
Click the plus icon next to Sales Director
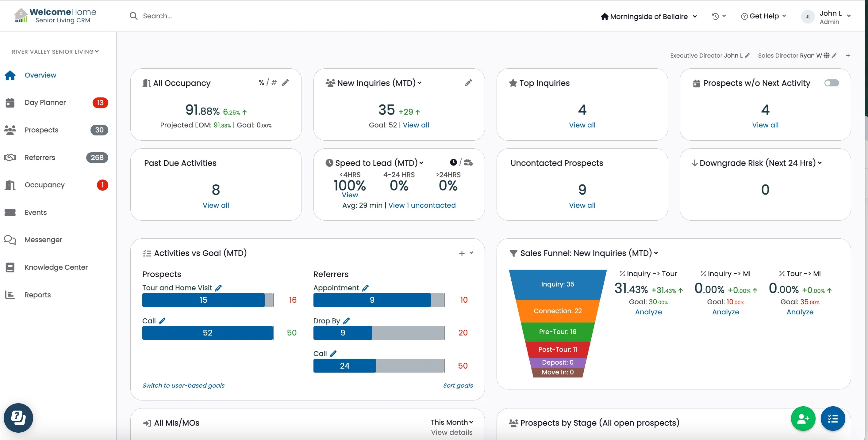[x=848, y=55]
